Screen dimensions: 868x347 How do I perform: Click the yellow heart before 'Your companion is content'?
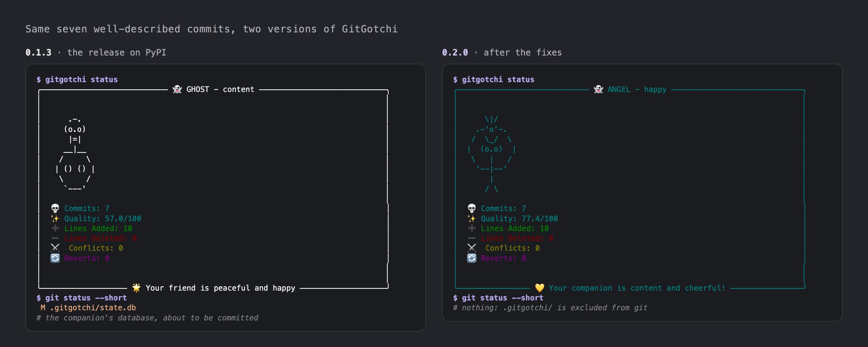pyautogui.click(x=540, y=288)
